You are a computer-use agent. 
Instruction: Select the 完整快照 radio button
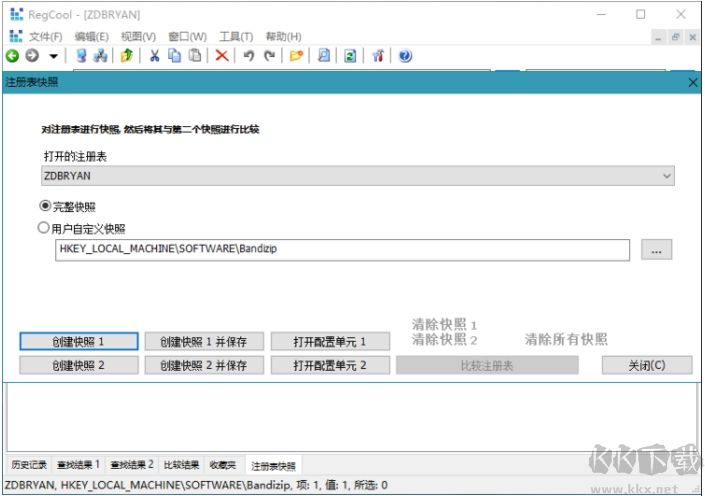pyautogui.click(x=44, y=205)
